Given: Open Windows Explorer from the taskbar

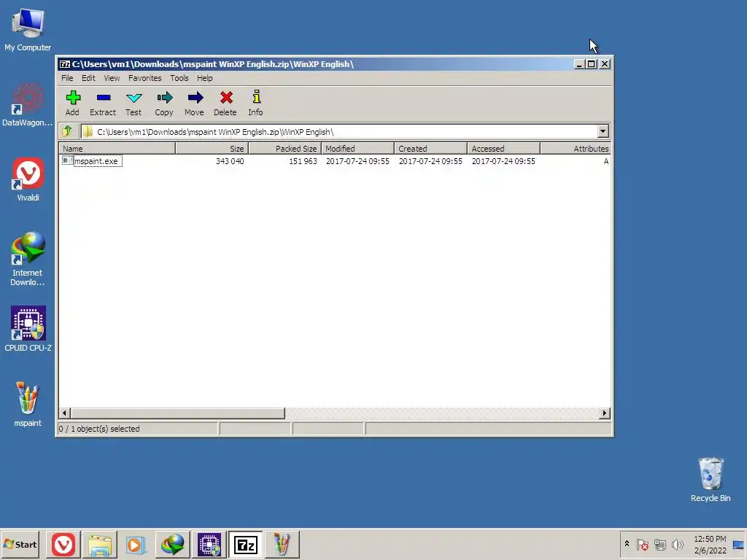Looking at the screenshot, I should click(x=99, y=544).
